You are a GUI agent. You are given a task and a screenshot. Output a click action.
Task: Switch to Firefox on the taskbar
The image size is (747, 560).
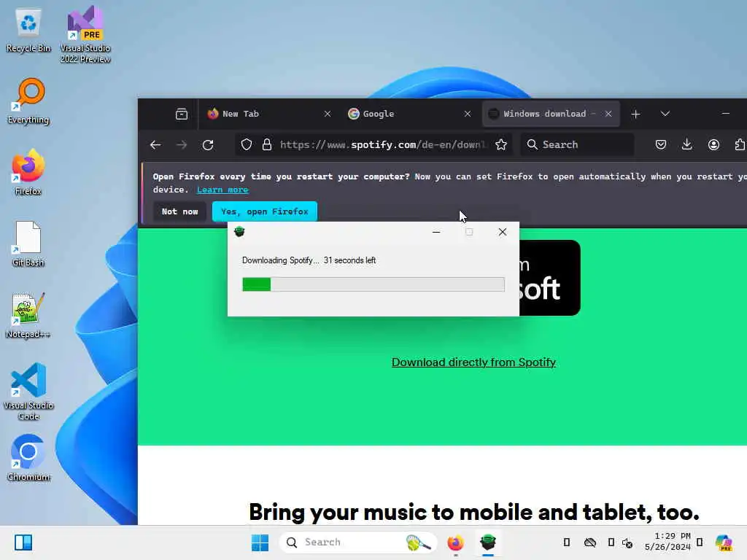click(455, 542)
